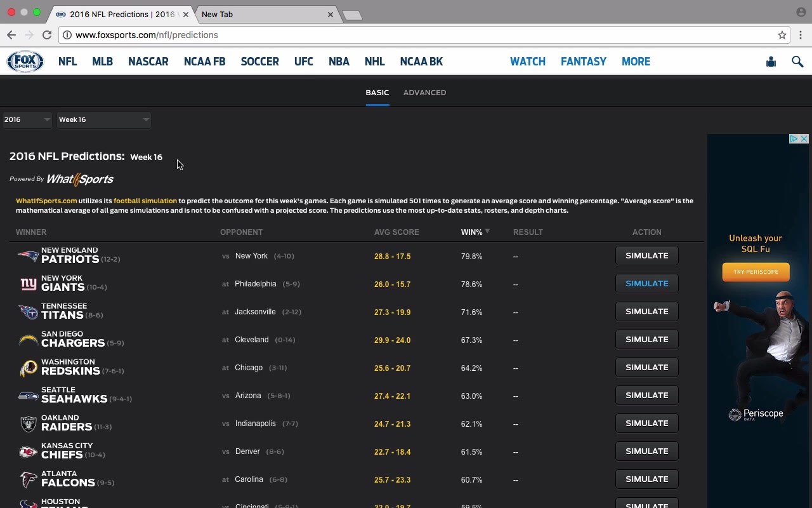Open the NFL section in the navigation
The image size is (812, 508).
coord(67,62)
